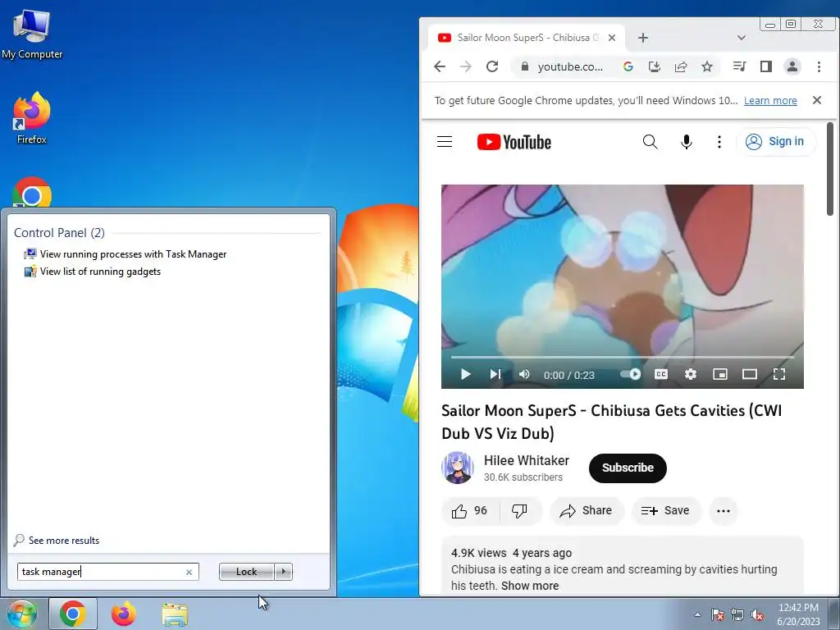The height and width of the screenshot is (630, 840).
Task: Open Chrome three-dot menu
Action: 819,66
